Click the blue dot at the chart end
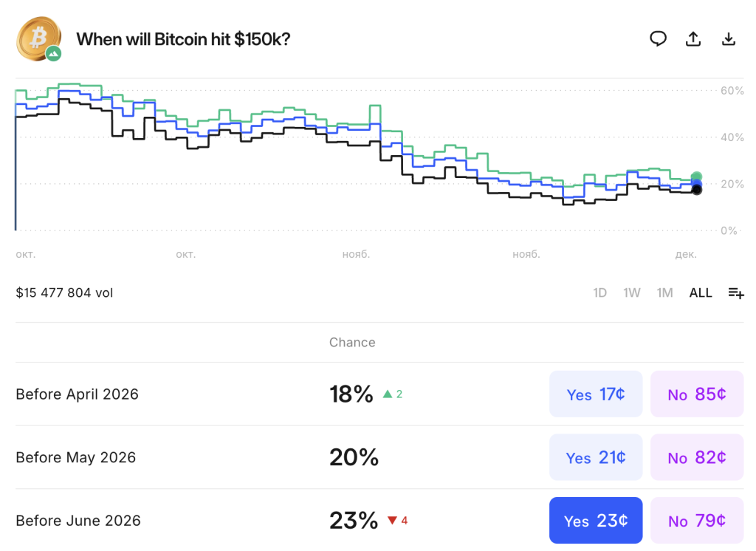The image size is (756, 551). coord(696,182)
